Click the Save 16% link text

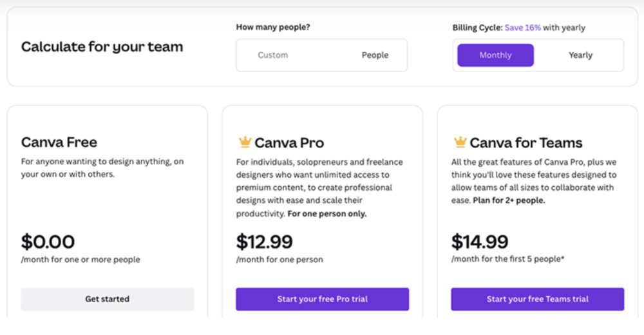pyautogui.click(x=522, y=28)
